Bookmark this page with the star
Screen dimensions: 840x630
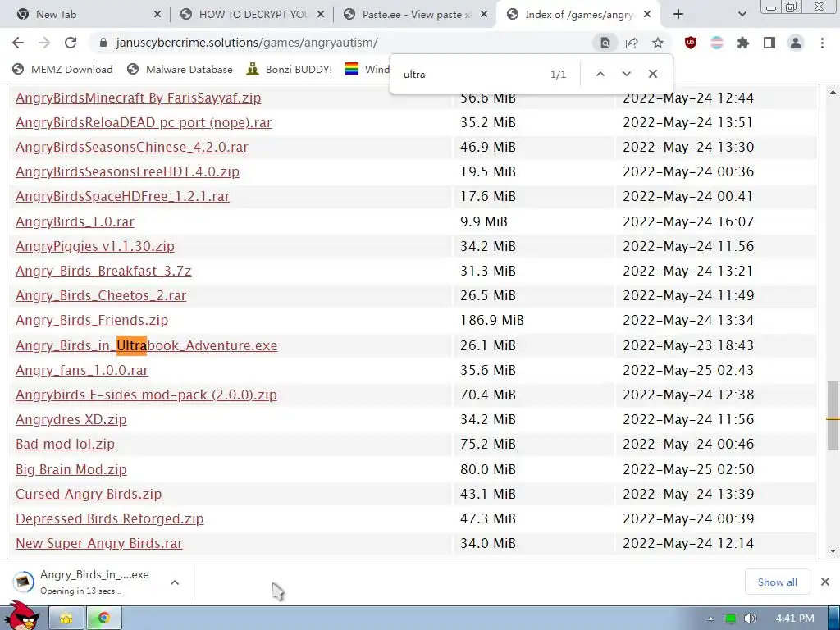click(x=658, y=43)
